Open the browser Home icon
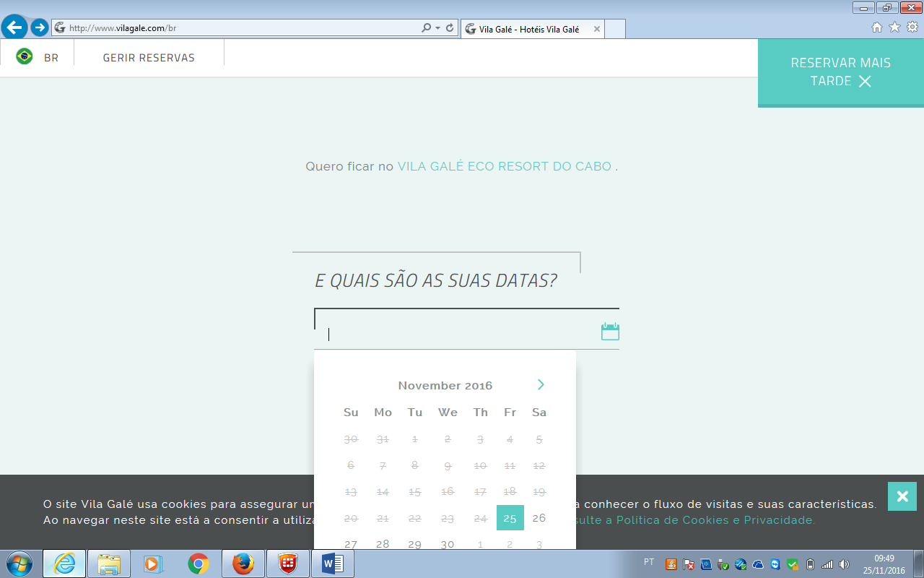This screenshot has height=578, width=924. [x=877, y=27]
